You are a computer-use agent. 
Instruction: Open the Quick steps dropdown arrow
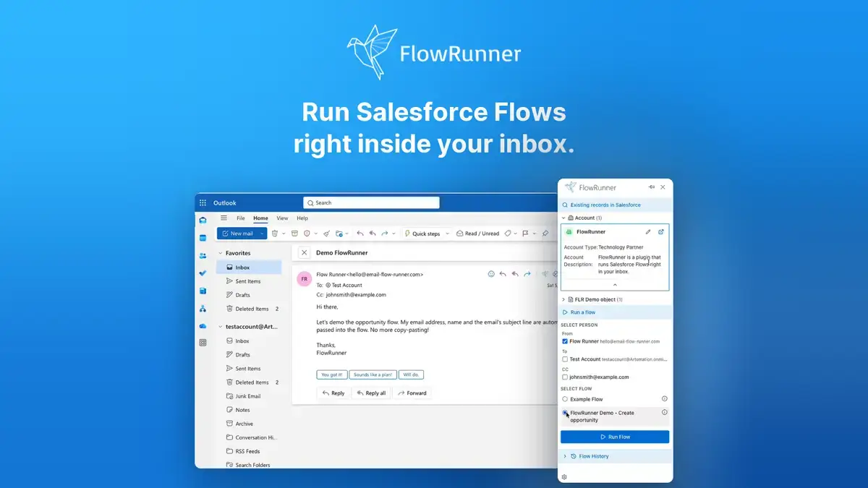tap(447, 234)
